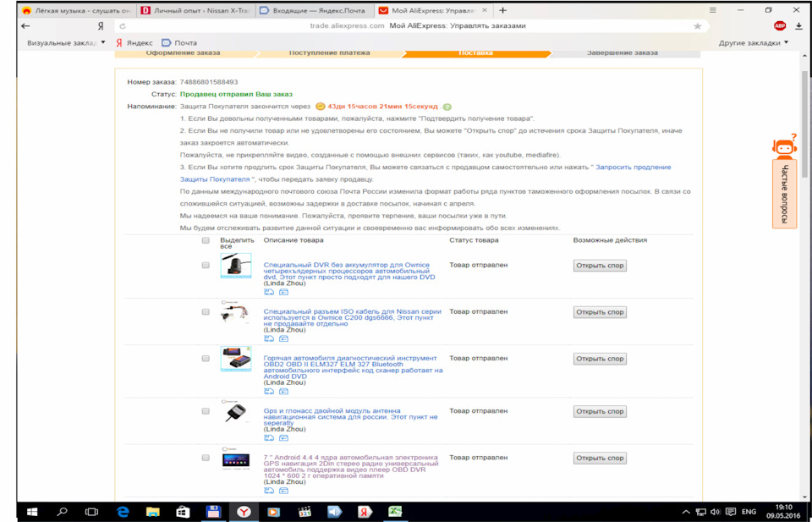Switch to 'Личный опыт › Nissan X-Trail' tab
Screen dimensions: 812x522
click(x=196, y=10)
